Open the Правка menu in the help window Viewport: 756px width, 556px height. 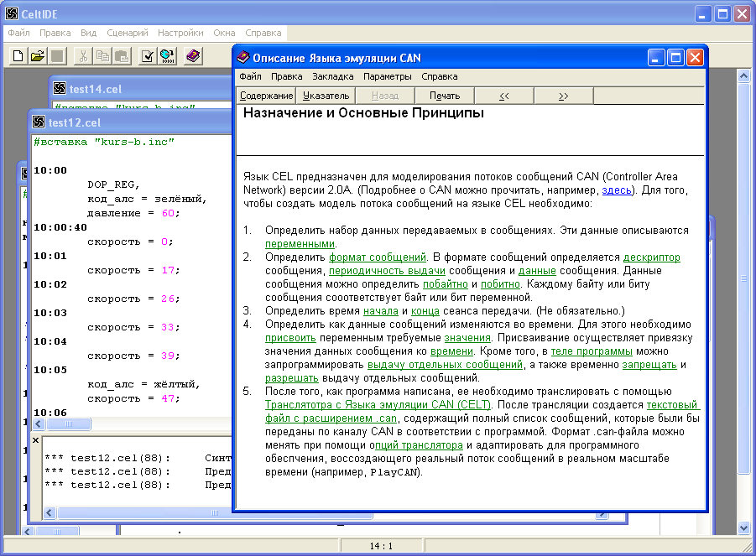286,76
